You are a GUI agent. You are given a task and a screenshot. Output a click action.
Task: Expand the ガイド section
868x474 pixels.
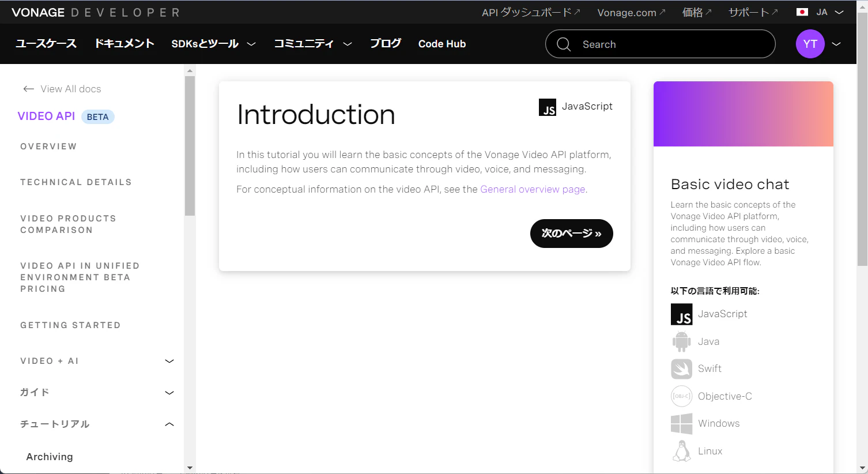[169, 393]
